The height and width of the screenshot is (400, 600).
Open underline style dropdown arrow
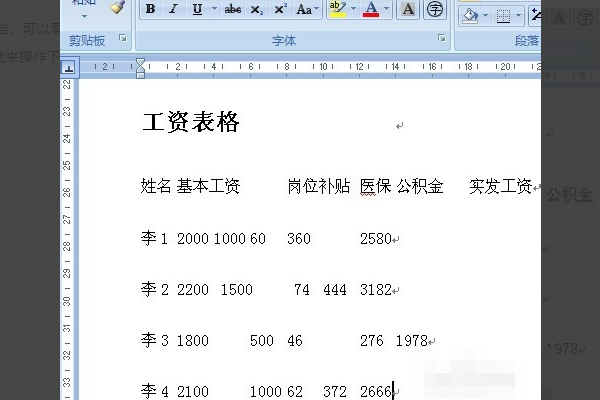pos(214,9)
